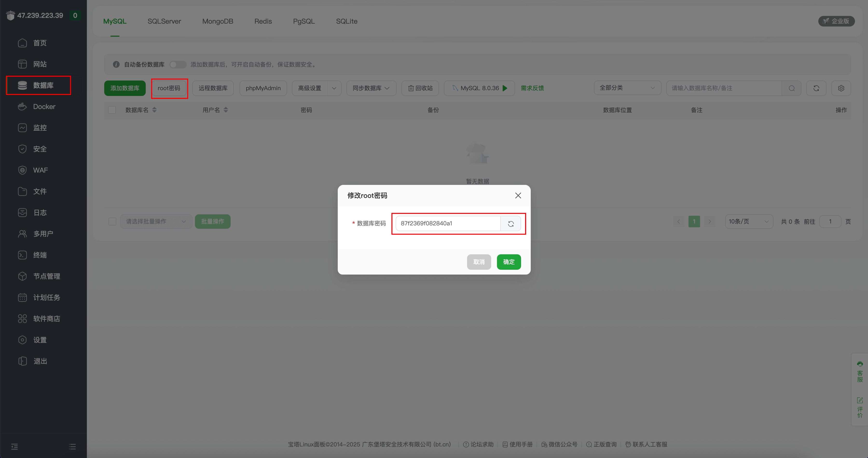
Task: Click the database list refresh icon
Action: [816, 88]
